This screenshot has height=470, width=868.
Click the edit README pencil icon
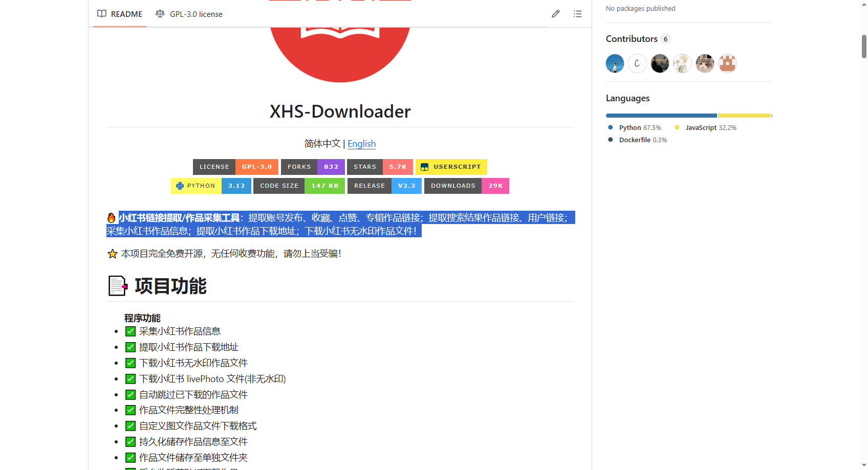click(x=556, y=14)
